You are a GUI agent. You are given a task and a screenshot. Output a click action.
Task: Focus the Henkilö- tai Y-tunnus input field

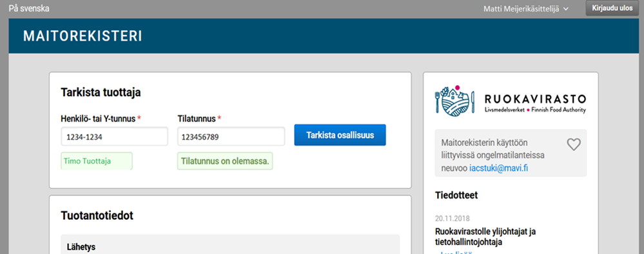pyautogui.click(x=115, y=137)
